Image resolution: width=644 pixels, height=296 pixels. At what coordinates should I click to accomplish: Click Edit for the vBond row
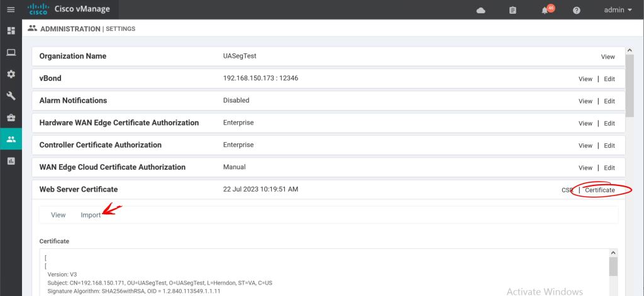[x=609, y=79]
